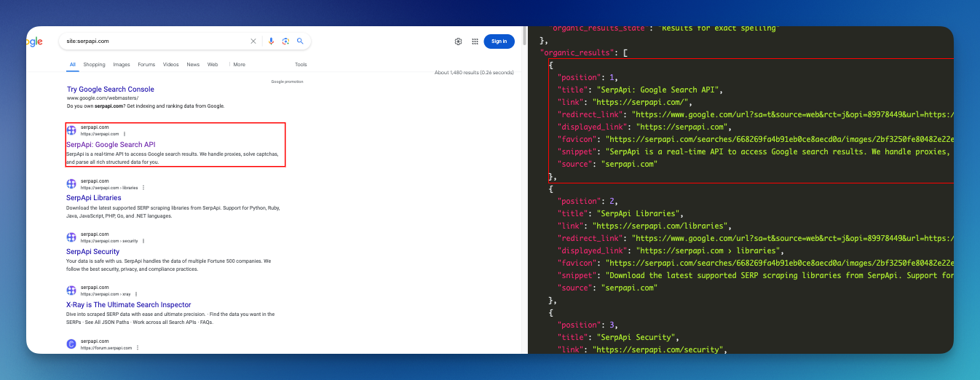
Task: Start voice search with the microphone icon
Action: tap(272, 41)
